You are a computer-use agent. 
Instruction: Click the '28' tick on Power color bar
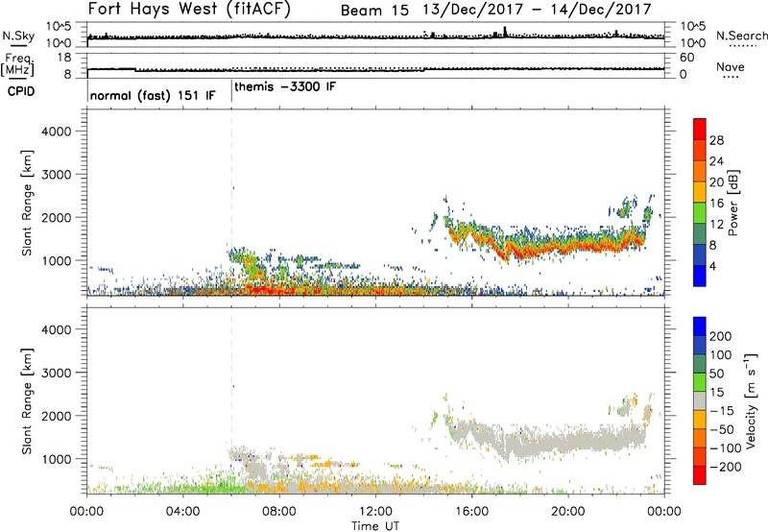(x=716, y=140)
